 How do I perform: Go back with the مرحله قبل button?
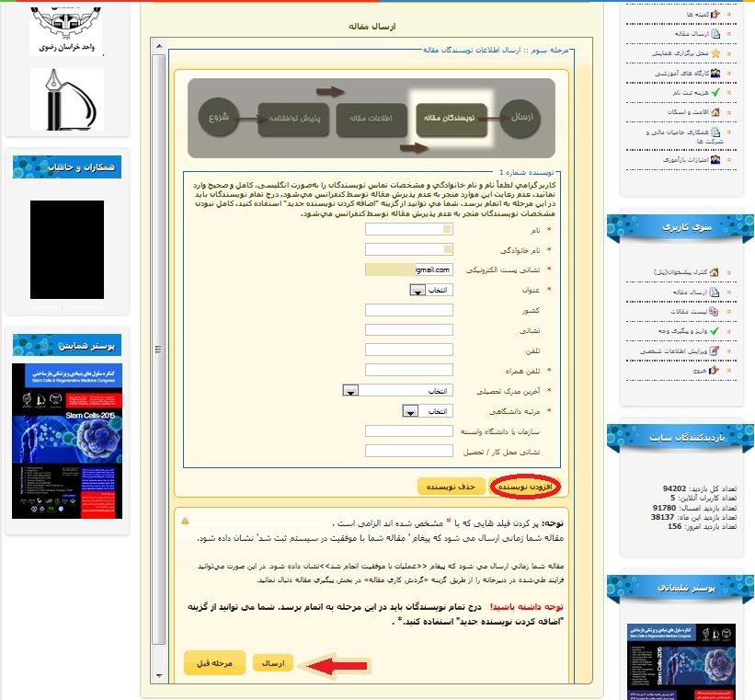[215, 663]
